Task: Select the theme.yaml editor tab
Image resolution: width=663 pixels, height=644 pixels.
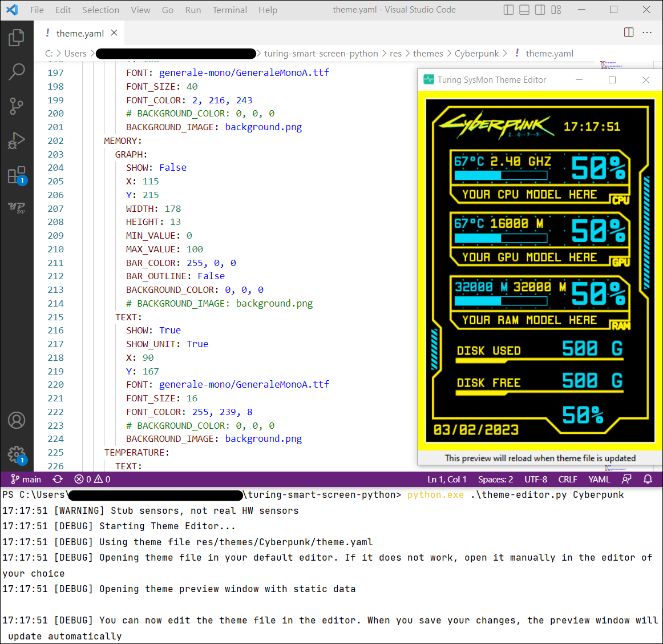Action: click(x=80, y=33)
